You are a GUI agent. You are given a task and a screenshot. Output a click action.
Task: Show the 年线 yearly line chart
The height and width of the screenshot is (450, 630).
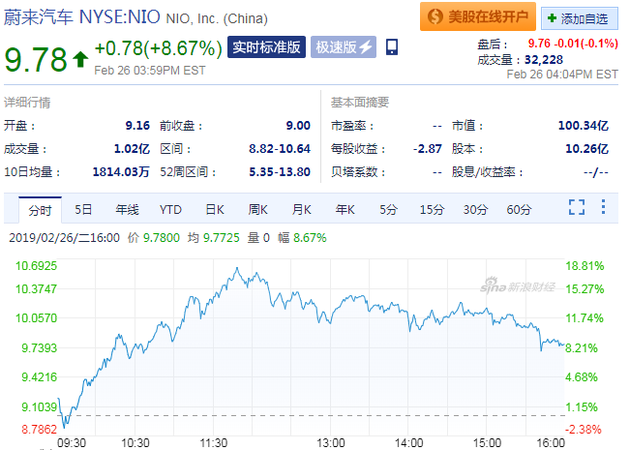126,209
